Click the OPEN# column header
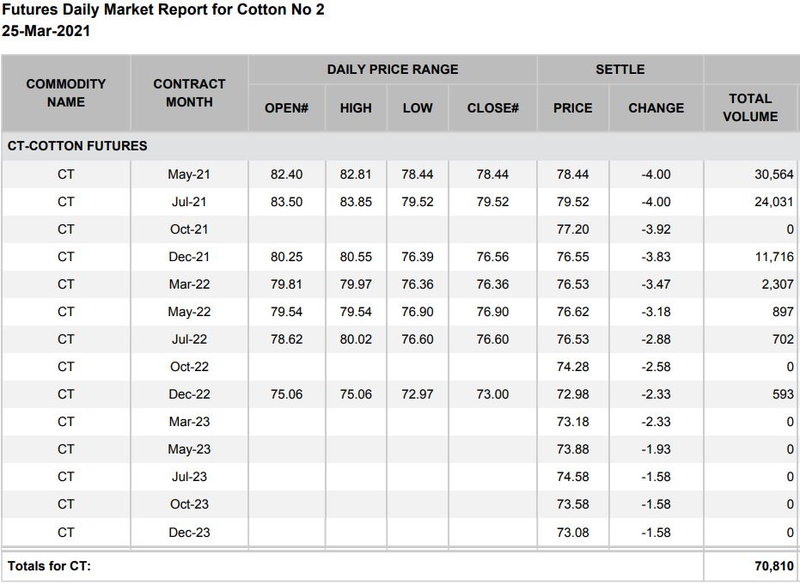This screenshot has width=800, height=585. [x=286, y=108]
